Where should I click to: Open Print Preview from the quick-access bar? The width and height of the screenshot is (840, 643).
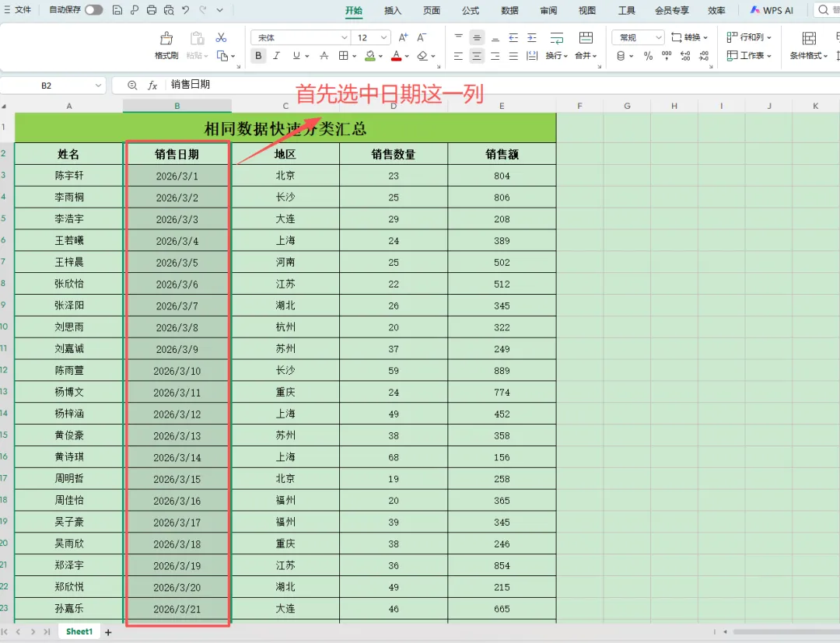point(169,9)
